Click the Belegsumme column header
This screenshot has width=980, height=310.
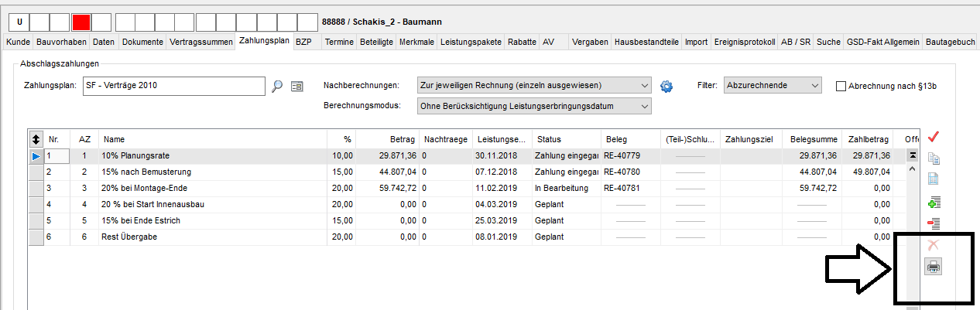(813, 139)
